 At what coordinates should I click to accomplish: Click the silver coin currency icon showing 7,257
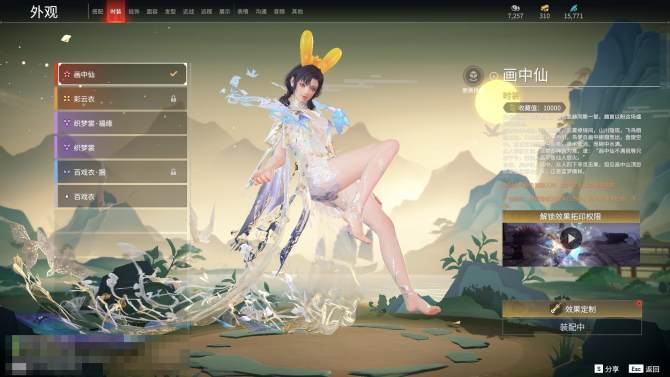tap(515, 8)
